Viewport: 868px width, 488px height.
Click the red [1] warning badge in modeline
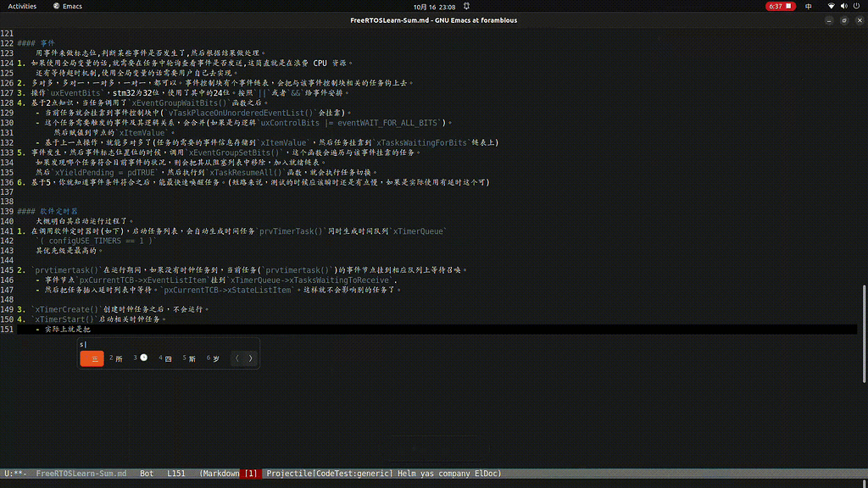coord(250,474)
